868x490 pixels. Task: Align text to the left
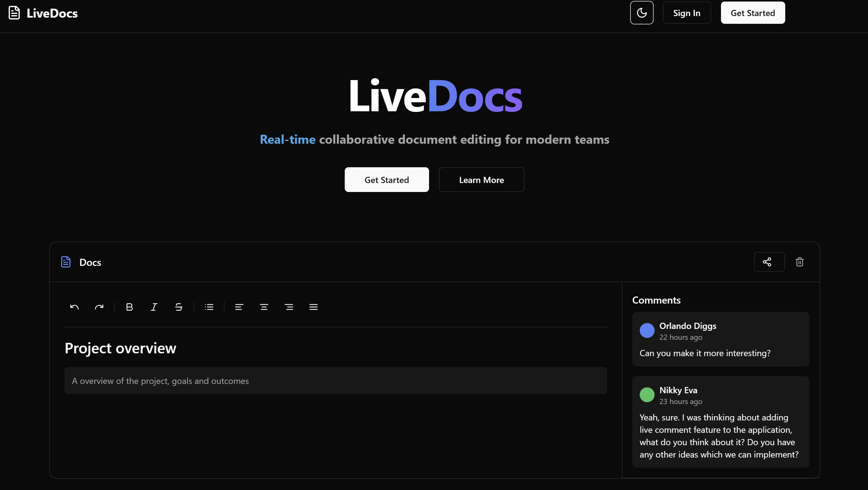[239, 307]
